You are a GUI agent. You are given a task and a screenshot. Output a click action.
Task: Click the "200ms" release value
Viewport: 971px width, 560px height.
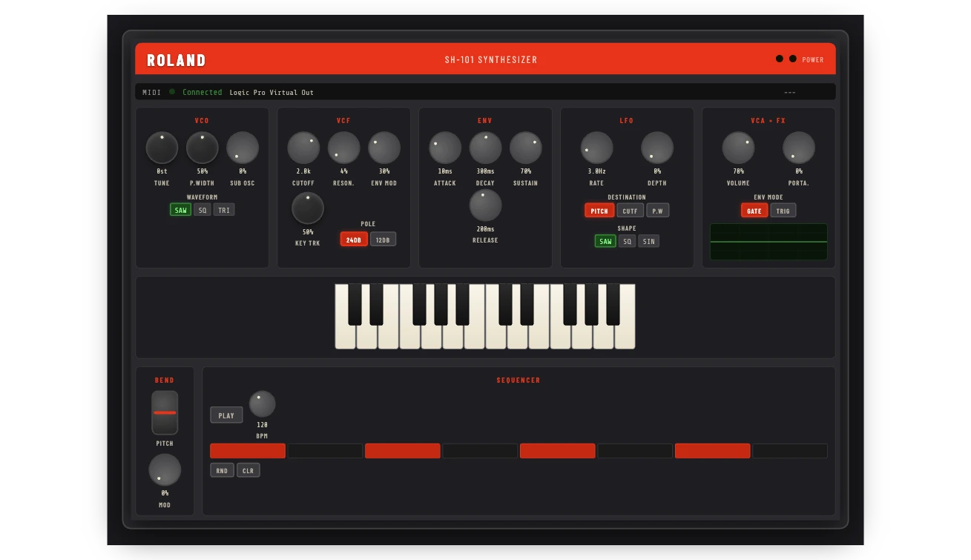tap(485, 229)
